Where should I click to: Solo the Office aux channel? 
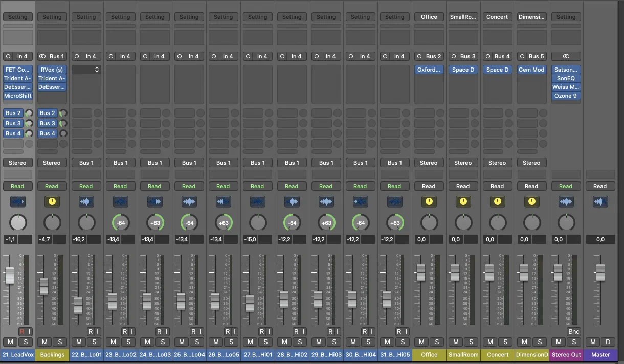(437, 342)
